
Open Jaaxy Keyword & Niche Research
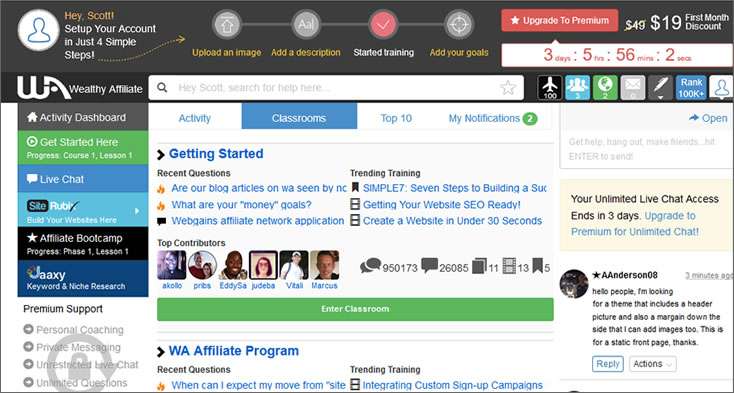coord(83,278)
